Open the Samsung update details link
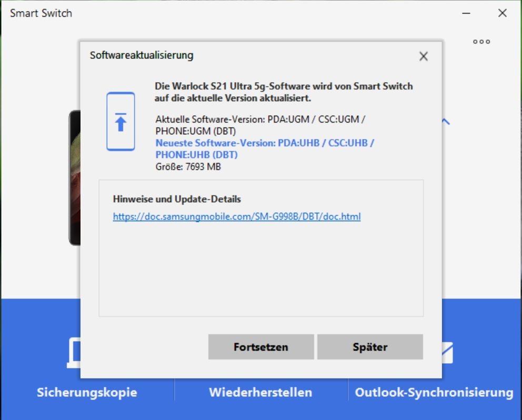The image size is (522, 420). click(237, 216)
